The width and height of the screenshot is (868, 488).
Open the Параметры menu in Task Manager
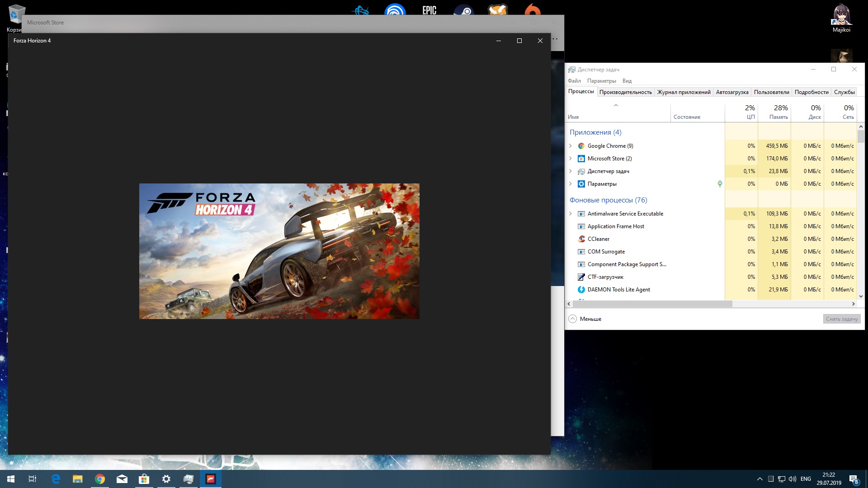601,81
